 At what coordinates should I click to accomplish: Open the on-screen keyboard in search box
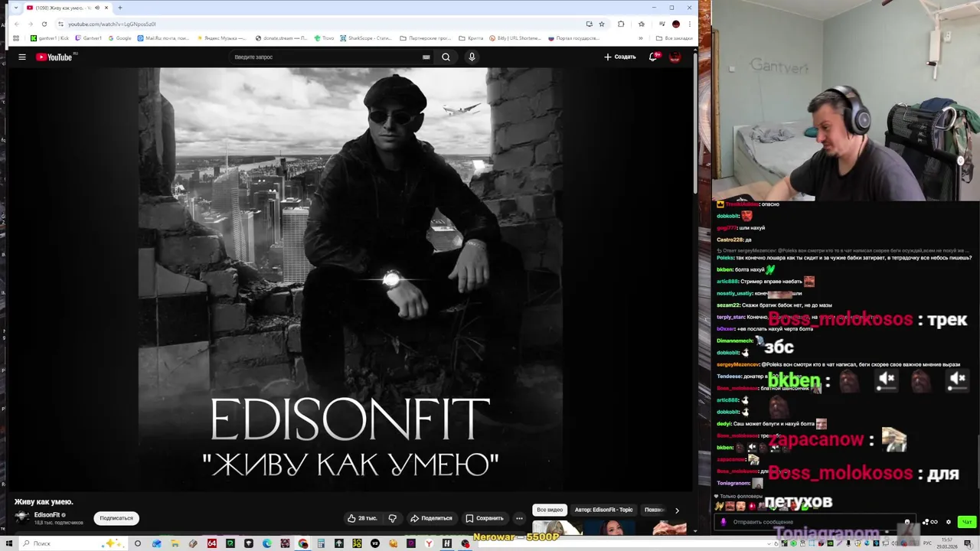tap(426, 57)
